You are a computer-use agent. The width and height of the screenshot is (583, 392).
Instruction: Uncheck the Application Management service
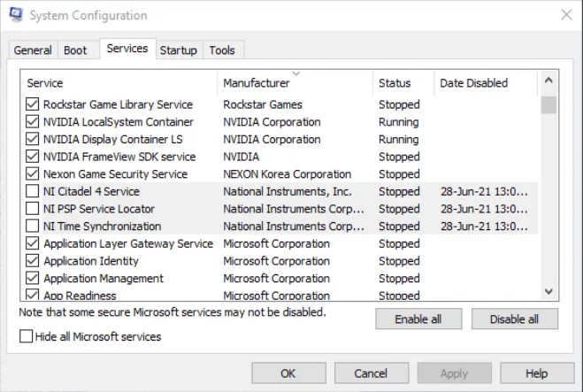[33, 278]
